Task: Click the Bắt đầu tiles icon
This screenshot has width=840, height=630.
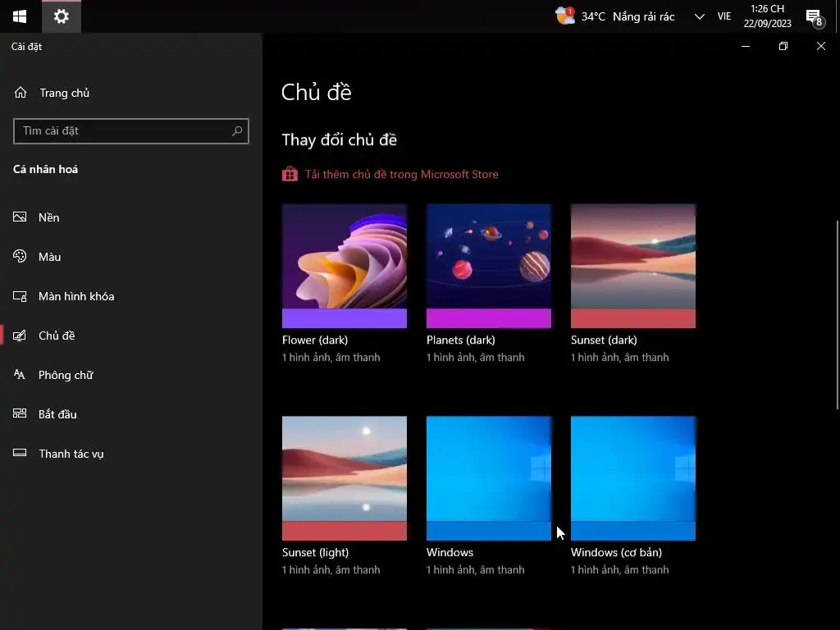Action: 20,413
